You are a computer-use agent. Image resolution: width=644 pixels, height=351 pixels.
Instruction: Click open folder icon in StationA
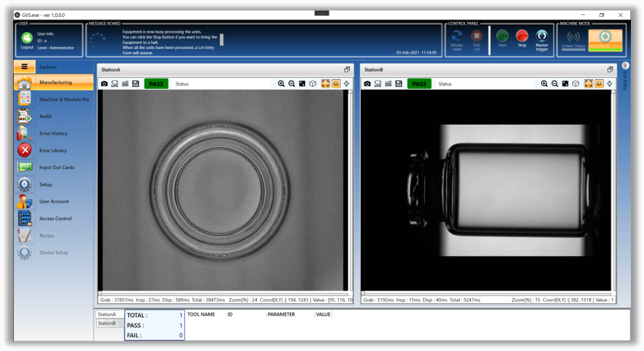point(125,84)
